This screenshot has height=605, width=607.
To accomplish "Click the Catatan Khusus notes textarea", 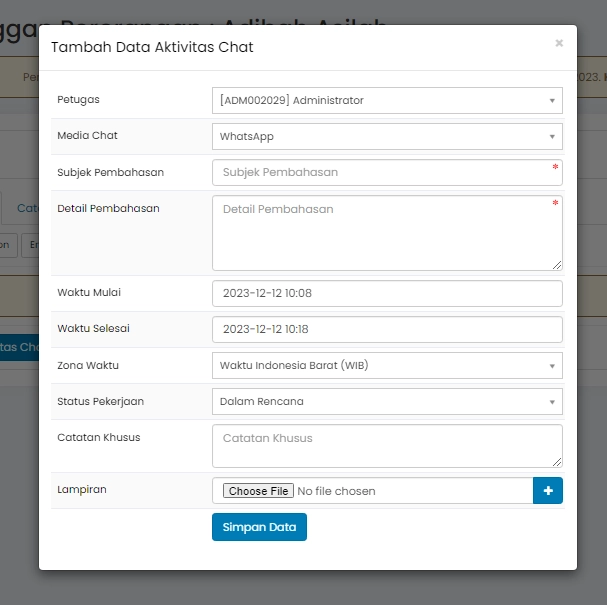I will (x=387, y=445).
